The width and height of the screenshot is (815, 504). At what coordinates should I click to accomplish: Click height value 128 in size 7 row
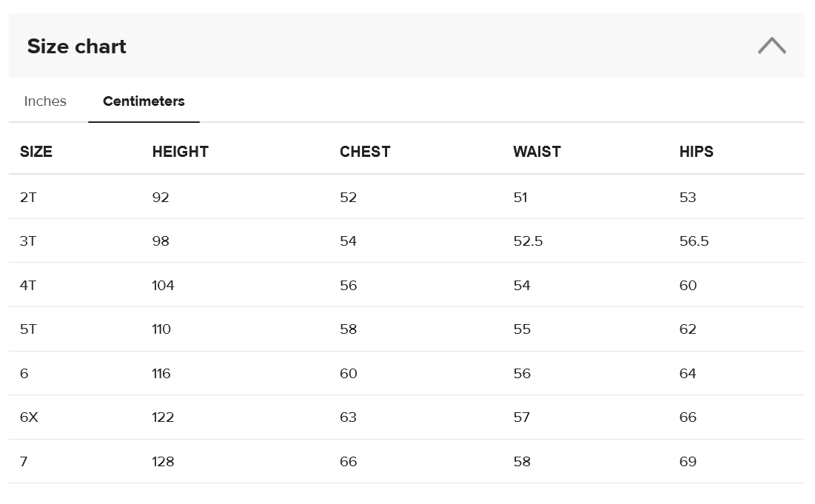coord(163,462)
